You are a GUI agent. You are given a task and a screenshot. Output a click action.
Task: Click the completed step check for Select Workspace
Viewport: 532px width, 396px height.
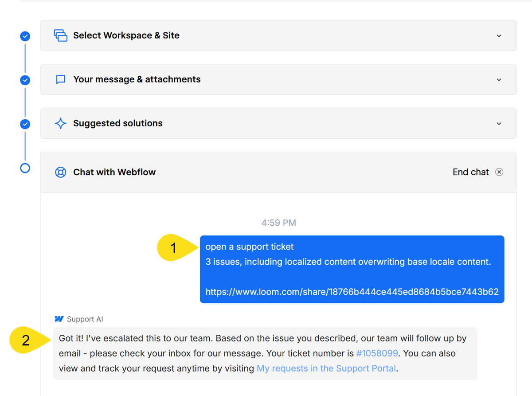[x=25, y=36]
